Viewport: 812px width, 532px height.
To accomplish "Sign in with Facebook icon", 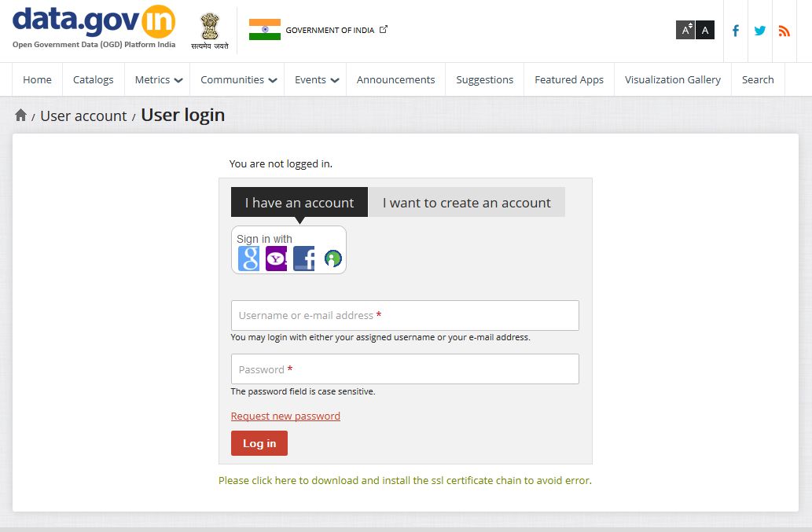I will [304, 259].
